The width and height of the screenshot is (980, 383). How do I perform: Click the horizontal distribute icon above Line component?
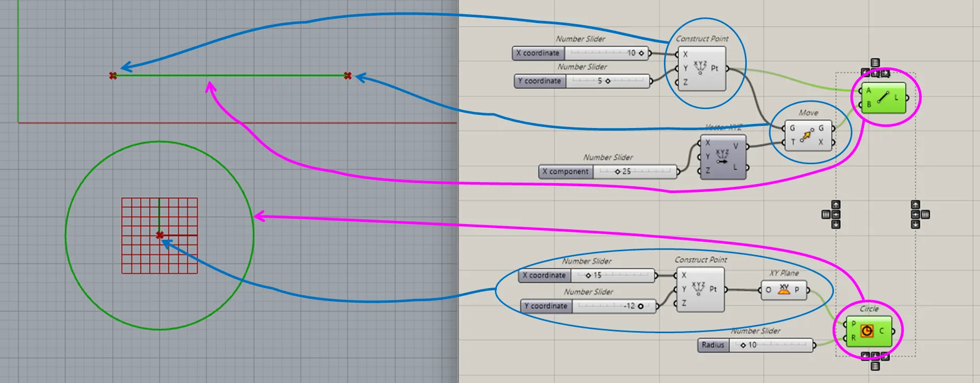(875, 63)
